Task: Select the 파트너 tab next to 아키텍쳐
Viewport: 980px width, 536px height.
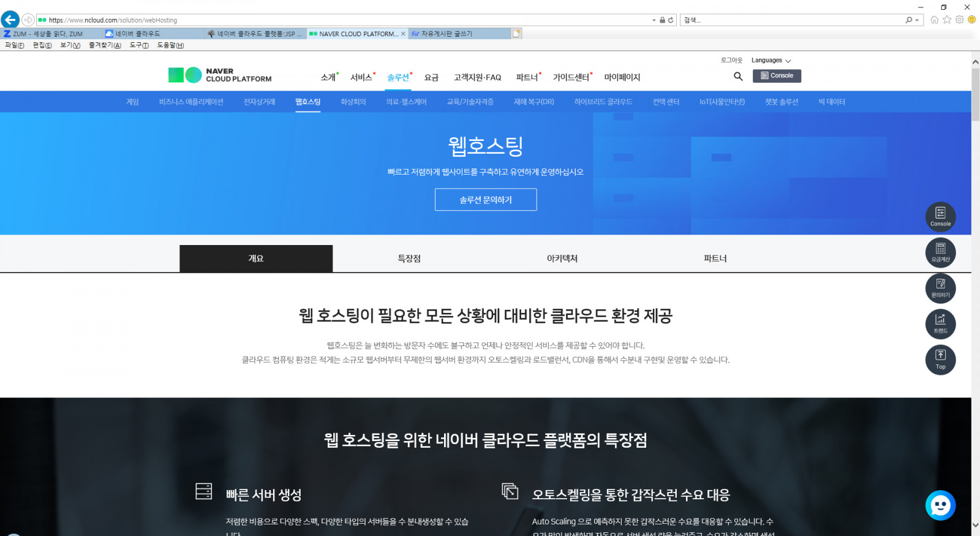Action: pos(715,259)
